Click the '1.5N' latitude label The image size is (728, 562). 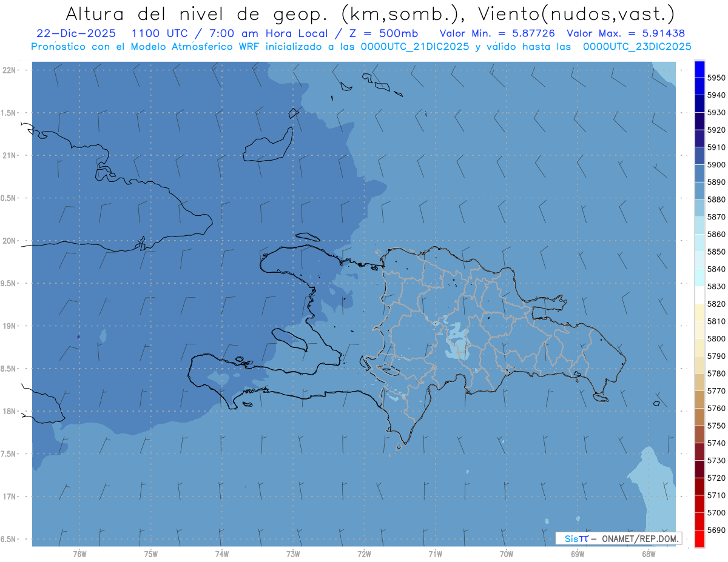click(8, 113)
